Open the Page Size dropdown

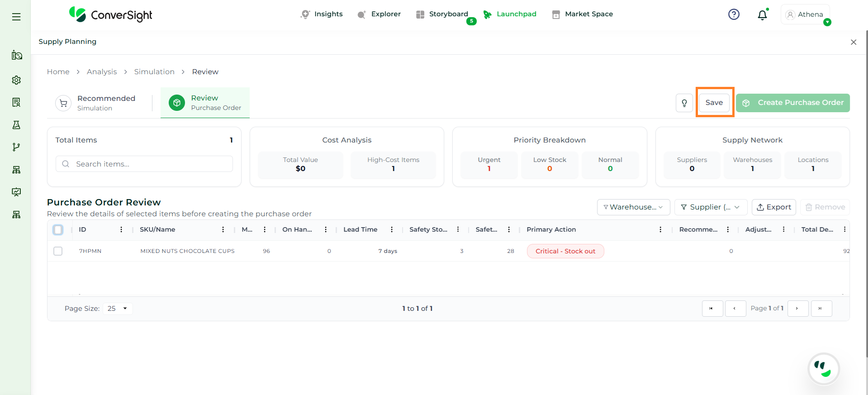coord(118,309)
